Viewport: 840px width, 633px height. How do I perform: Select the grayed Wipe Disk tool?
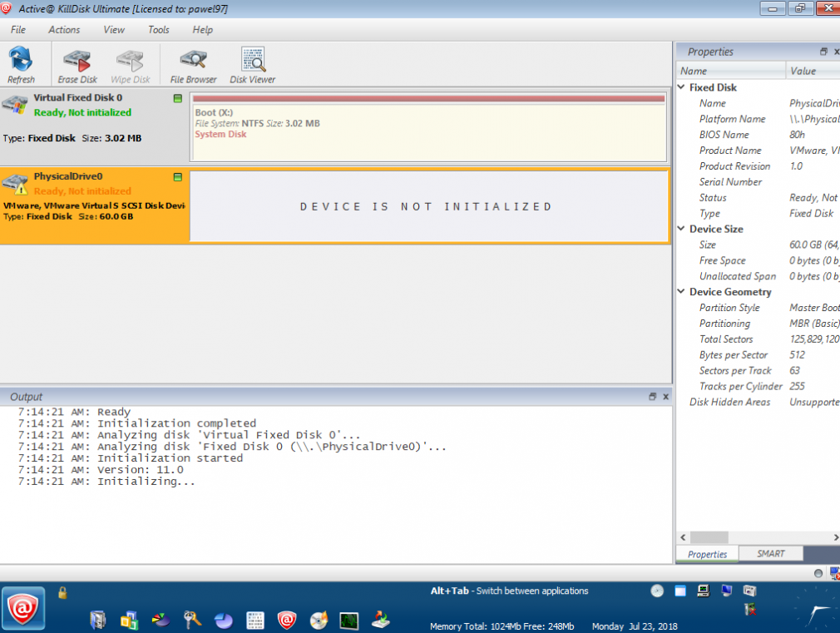pos(131,67)
